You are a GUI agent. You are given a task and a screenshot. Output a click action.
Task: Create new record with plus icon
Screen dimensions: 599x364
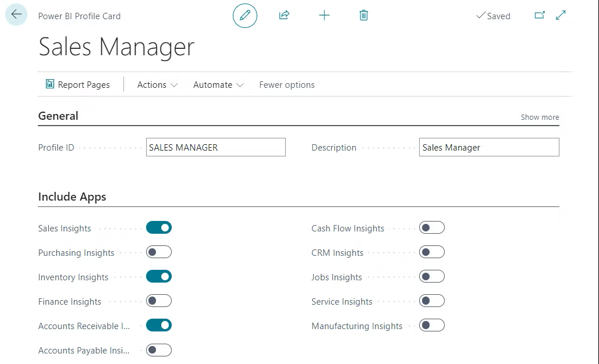[324, 15]
